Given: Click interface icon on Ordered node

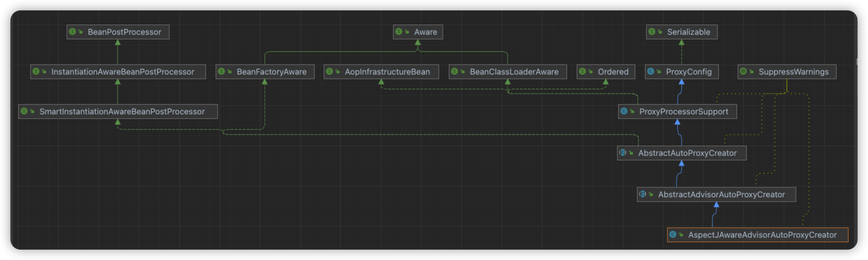Looking at the screenshot, I should coord(582,72).
